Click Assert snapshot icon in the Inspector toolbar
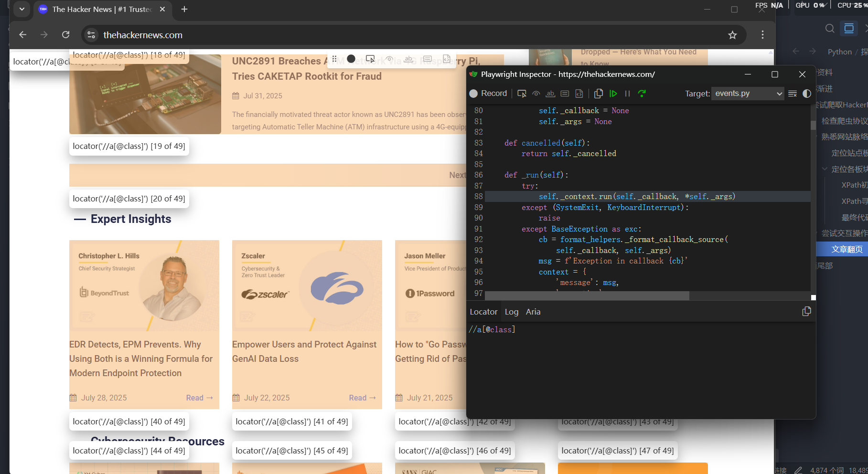This screenshot has height=474, width=868. 579,94
